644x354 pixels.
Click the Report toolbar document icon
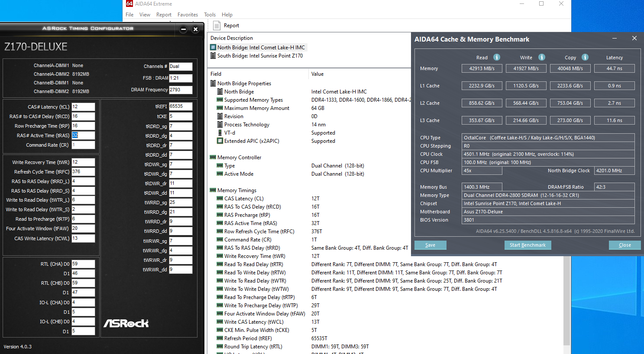[x=217, y=26]
